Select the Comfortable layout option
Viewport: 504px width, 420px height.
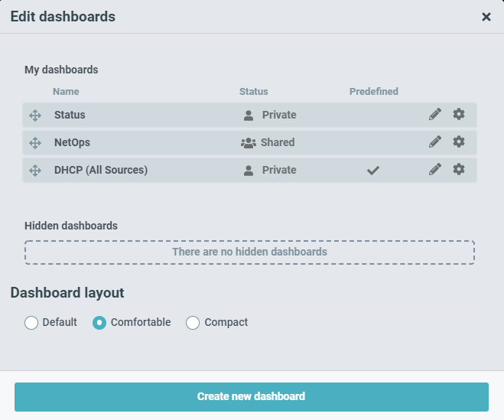click(x=99, y=323)
